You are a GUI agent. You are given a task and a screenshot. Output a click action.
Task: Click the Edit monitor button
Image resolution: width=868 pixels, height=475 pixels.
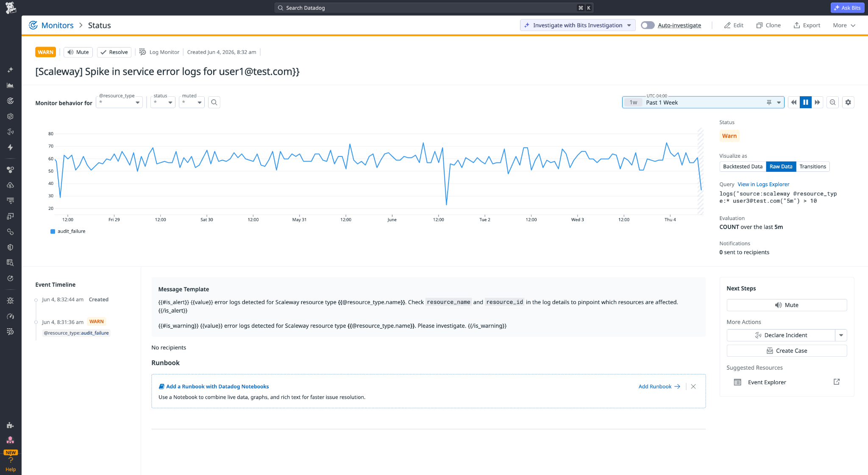pyautogui.click(x=734, y=25)
